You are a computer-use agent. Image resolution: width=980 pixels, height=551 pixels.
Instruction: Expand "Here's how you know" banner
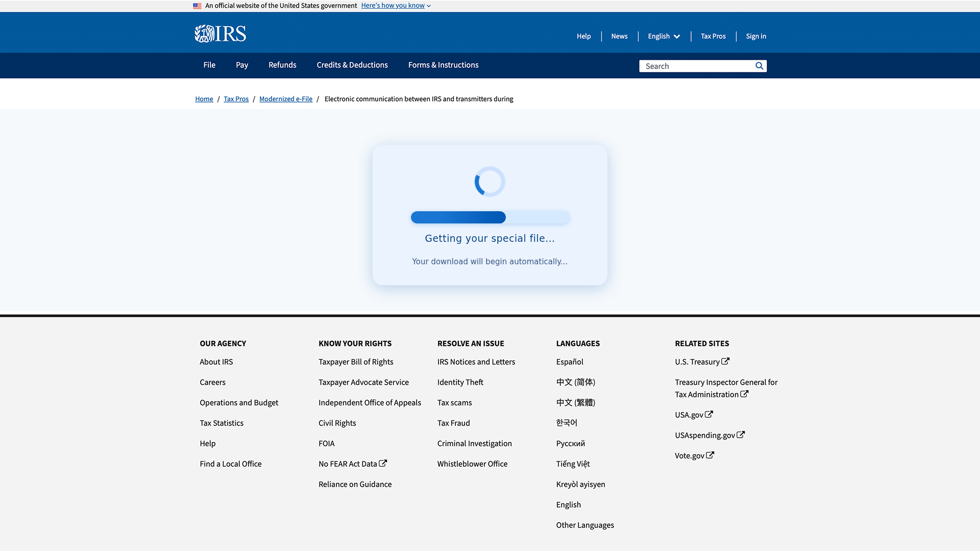tap(396, 6)
